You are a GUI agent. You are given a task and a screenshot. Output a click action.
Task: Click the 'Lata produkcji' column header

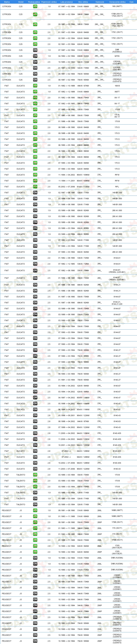pyautogui.click(x=67, y=2)
